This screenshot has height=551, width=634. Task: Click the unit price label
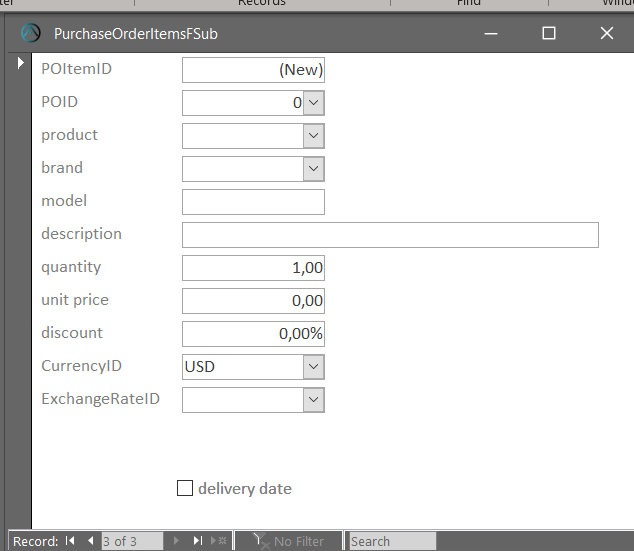(75, 300)
